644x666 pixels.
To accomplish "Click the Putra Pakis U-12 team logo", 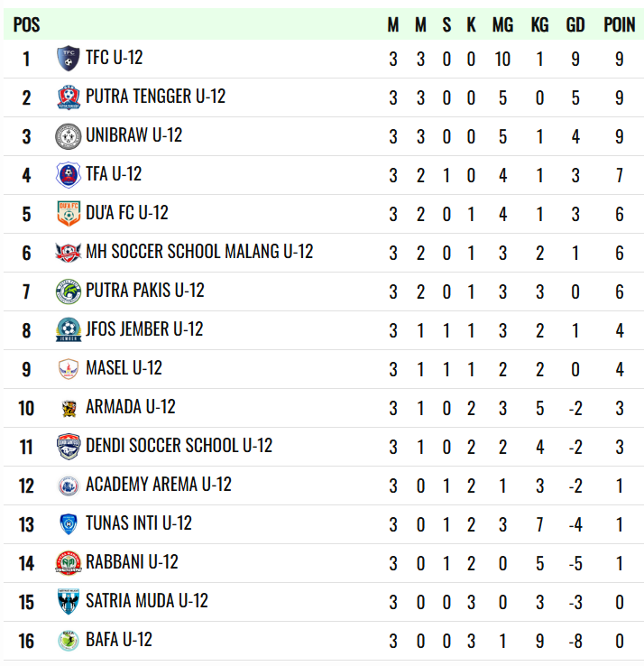I will click(69, 291).
